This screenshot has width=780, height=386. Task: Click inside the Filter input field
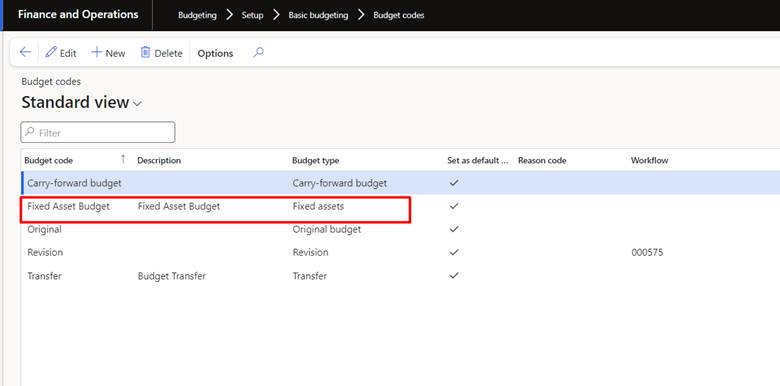pos(98,132)
